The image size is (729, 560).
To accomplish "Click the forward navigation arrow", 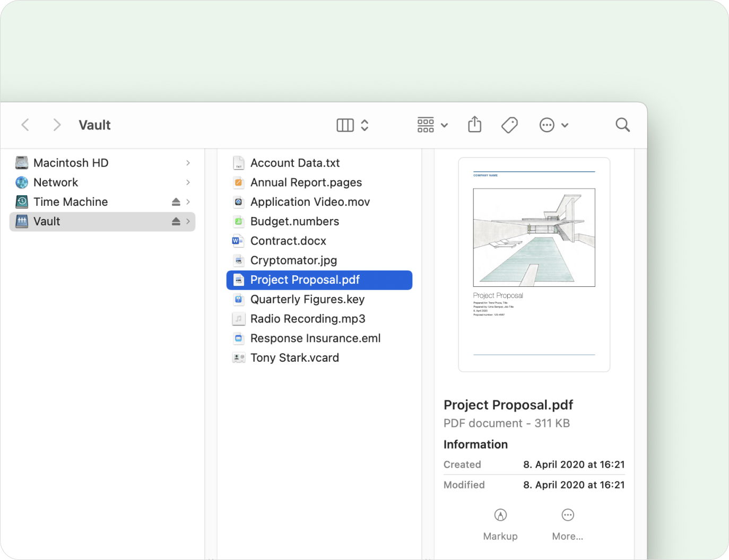I will click(57, 125).
